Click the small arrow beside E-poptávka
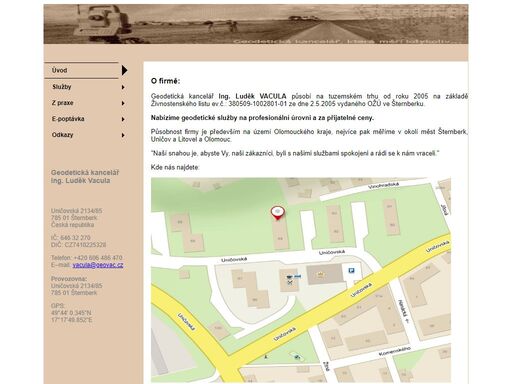Viewport: 512px width, 384px height. point(123,119)
